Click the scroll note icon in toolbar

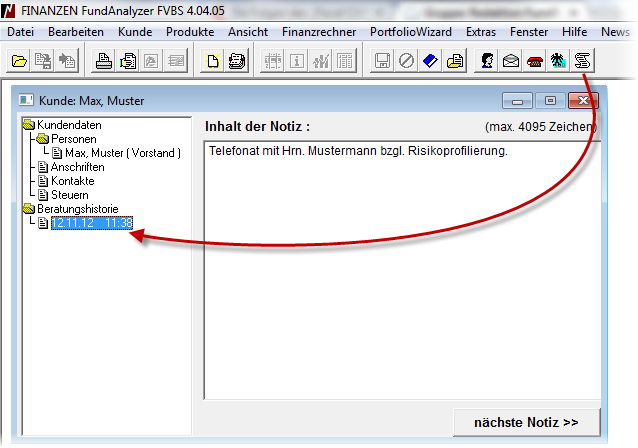pyautogui.click(x=581, y=61)
